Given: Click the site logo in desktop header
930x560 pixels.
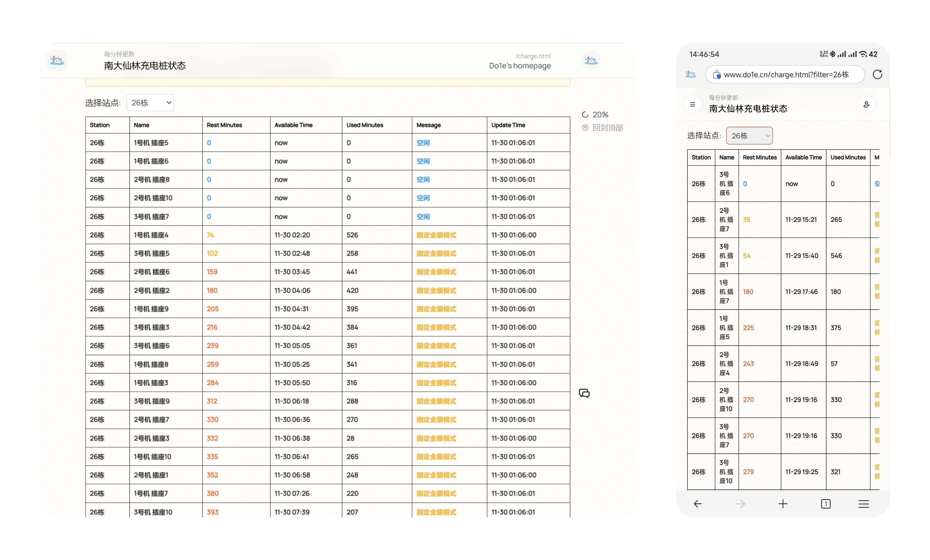Looking at the screenshot, I should click(x=57, y=60).
